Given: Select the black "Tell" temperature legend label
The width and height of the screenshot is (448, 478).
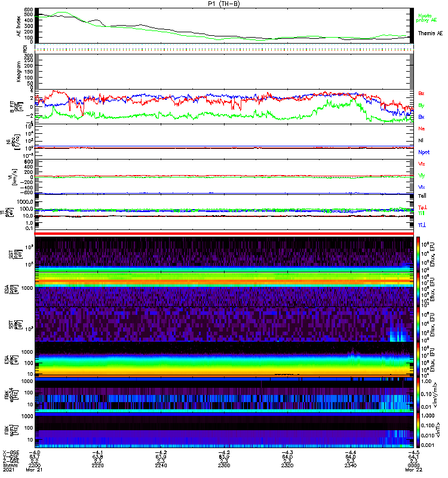Looking at the screenshot, I should pyautogui.click(x=422, y=196).
